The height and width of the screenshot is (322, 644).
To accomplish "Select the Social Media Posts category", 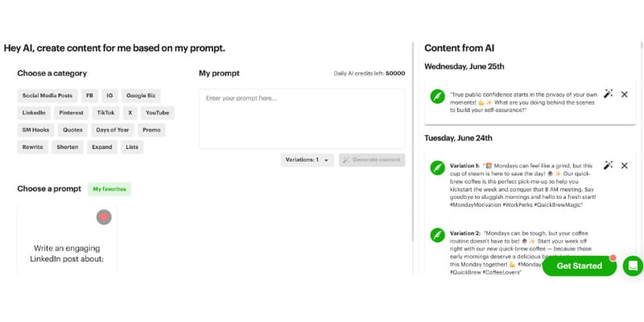I will 47,95.
